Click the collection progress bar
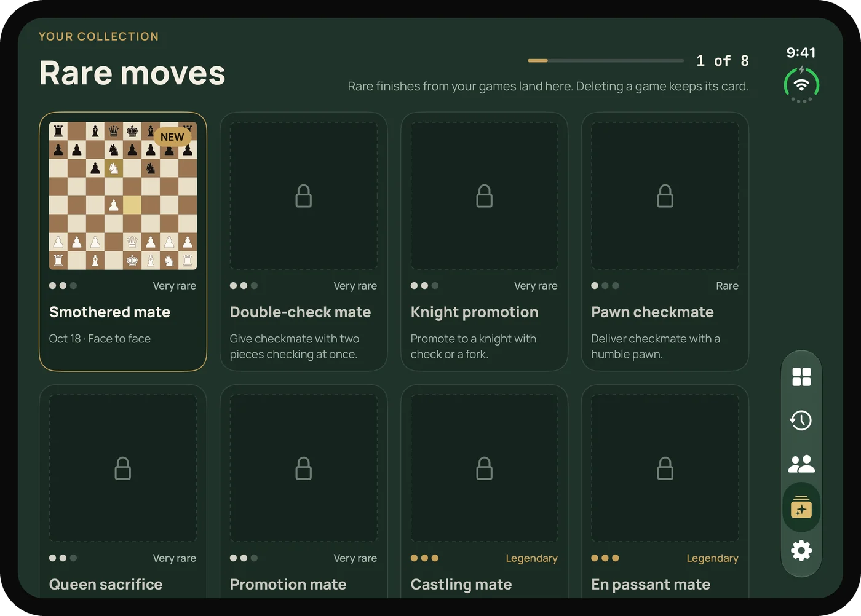 coord(606,60)
